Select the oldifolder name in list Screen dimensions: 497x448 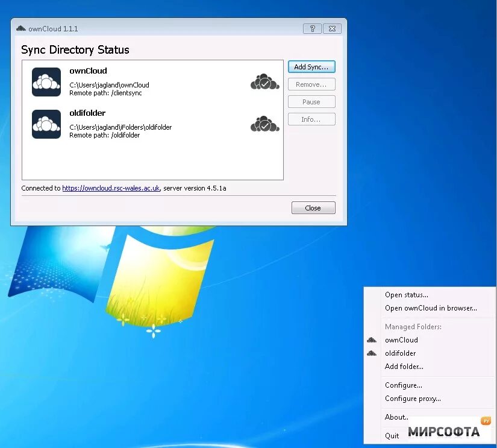(87, 113)
